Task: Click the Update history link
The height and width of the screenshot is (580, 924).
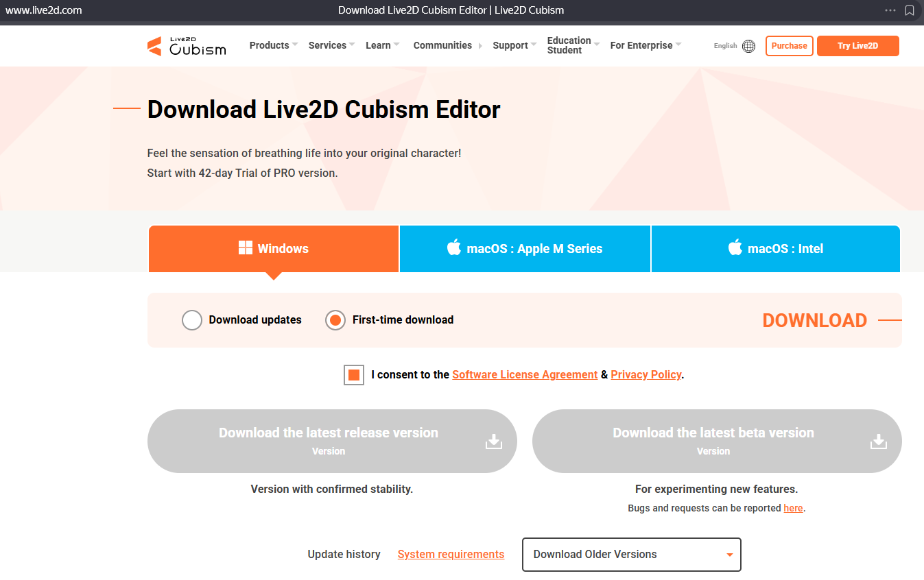Action: pyautogui.click(x=344, y=555)
